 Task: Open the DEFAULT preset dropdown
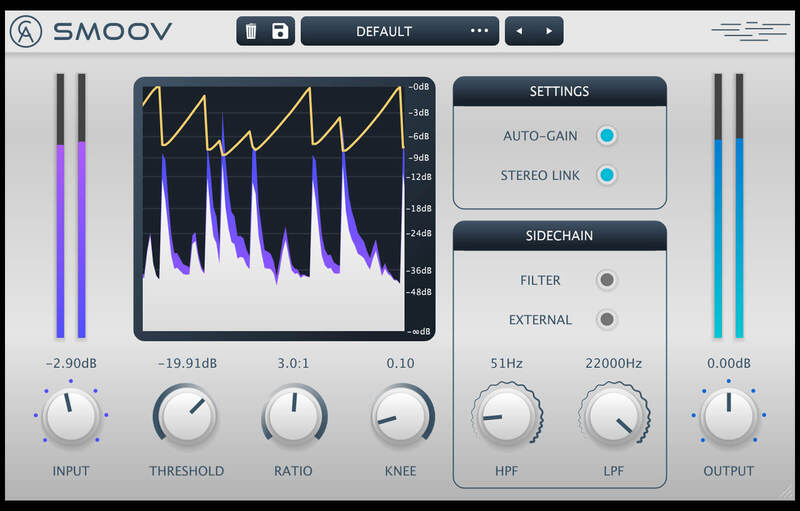point(399,31)
